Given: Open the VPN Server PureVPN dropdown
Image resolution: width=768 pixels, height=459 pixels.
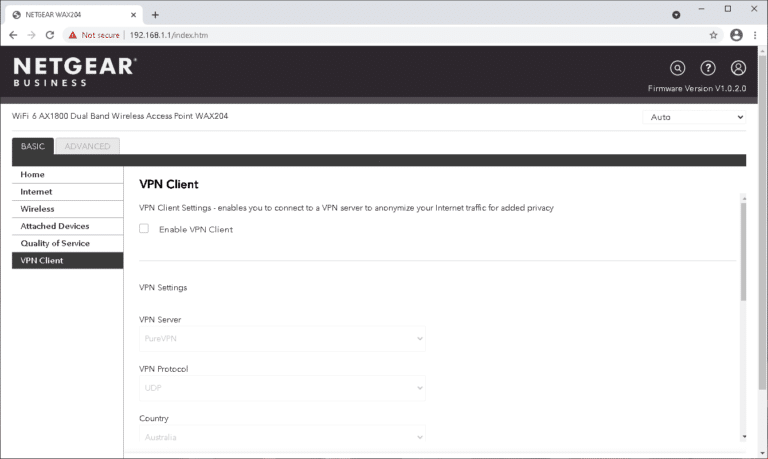Looking at the screenshot, I should [x=282, y=338].
